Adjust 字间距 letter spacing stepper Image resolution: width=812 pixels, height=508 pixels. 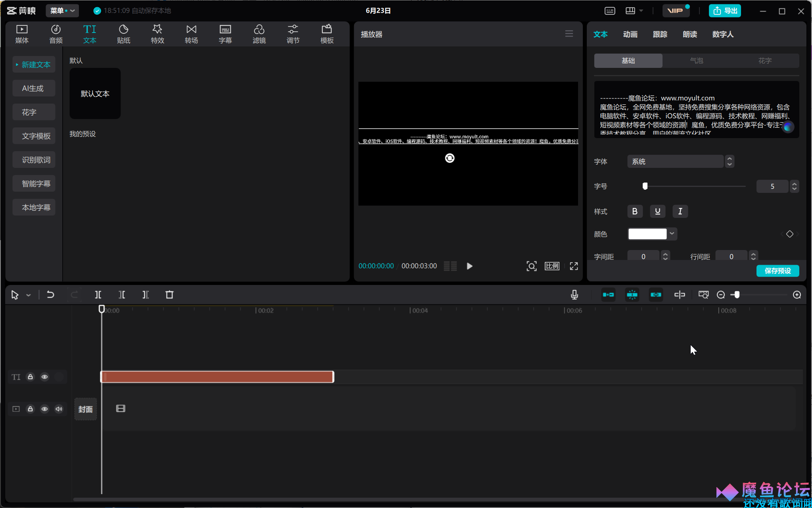pos(665,257)
